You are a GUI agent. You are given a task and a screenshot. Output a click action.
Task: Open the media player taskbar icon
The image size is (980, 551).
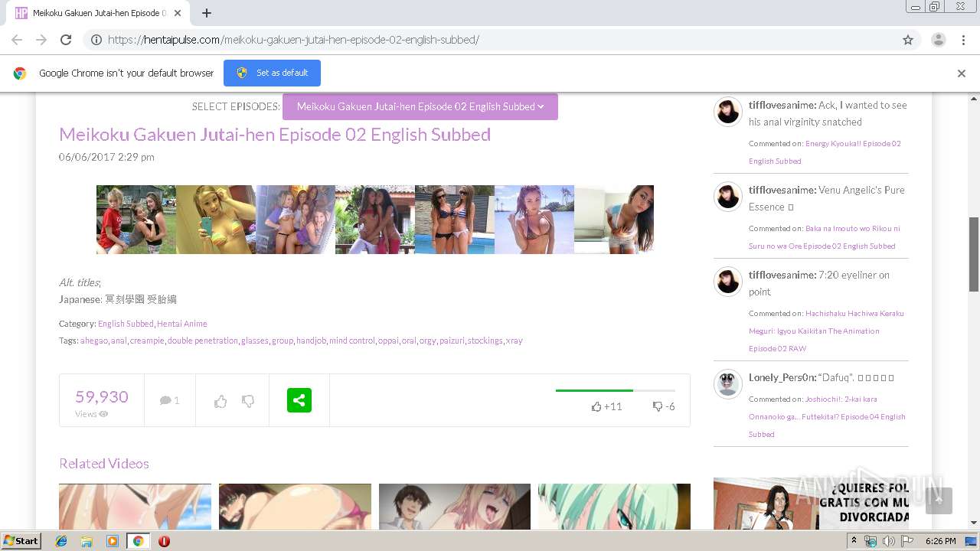tap(113, 541)
